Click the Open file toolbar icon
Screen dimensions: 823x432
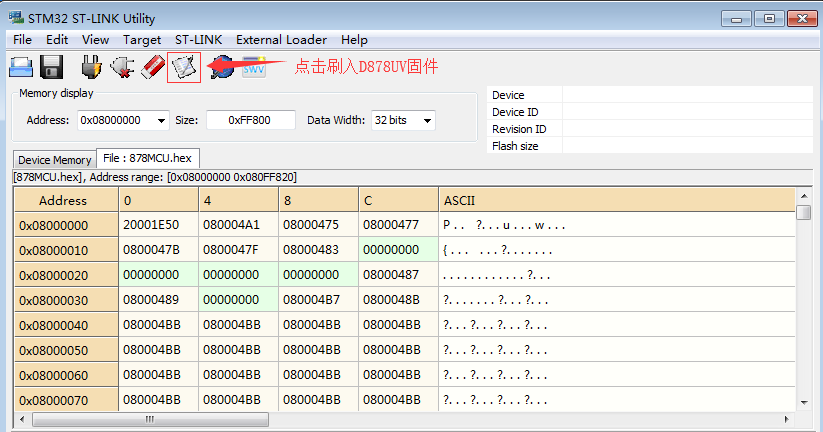tap(21, 67)
